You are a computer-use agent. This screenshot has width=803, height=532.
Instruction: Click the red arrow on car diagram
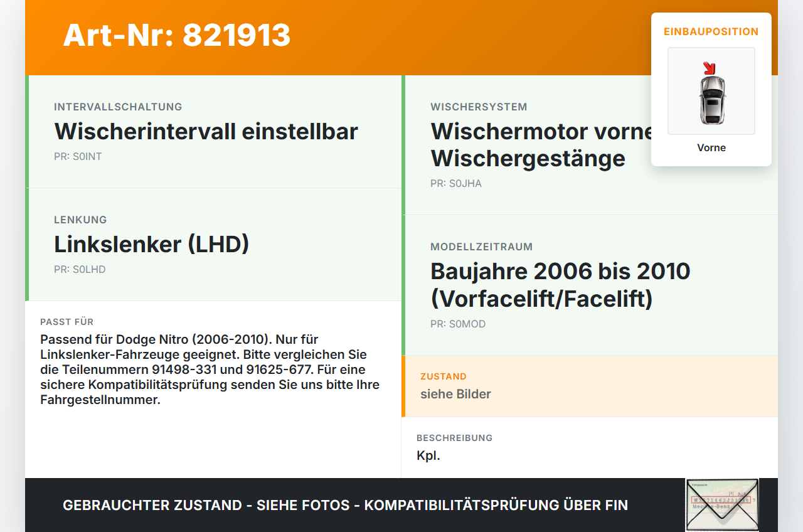click(x=710, y=68)
